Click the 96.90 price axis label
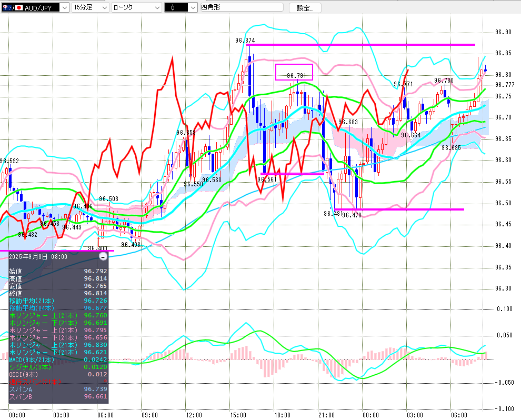 tap(504, 32)
